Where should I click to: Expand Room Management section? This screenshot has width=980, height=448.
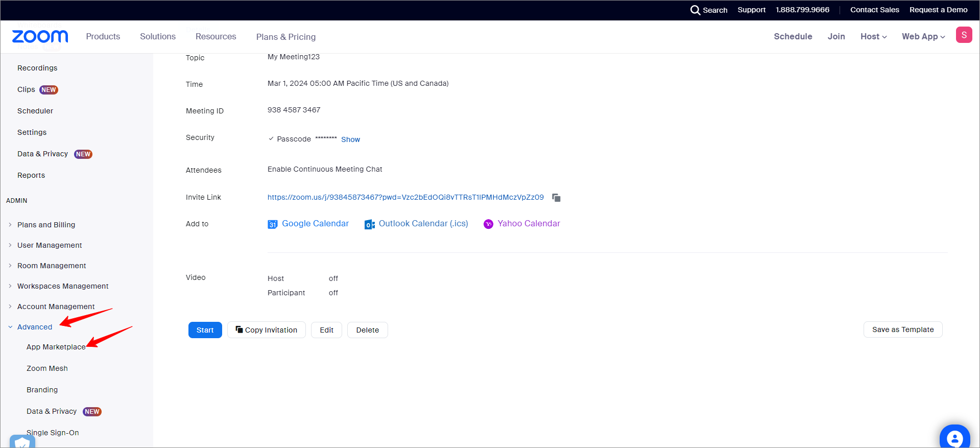pos(10,266)
